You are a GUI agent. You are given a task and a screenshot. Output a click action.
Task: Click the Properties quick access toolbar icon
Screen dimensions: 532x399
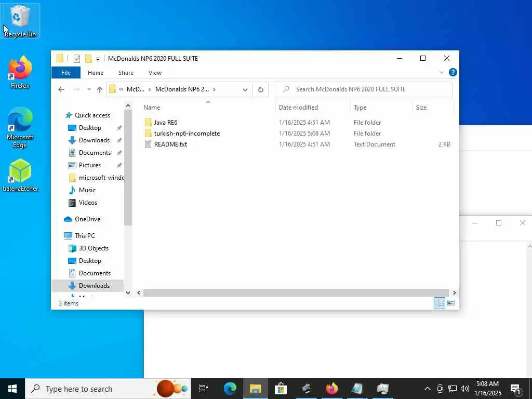point(77,59)
